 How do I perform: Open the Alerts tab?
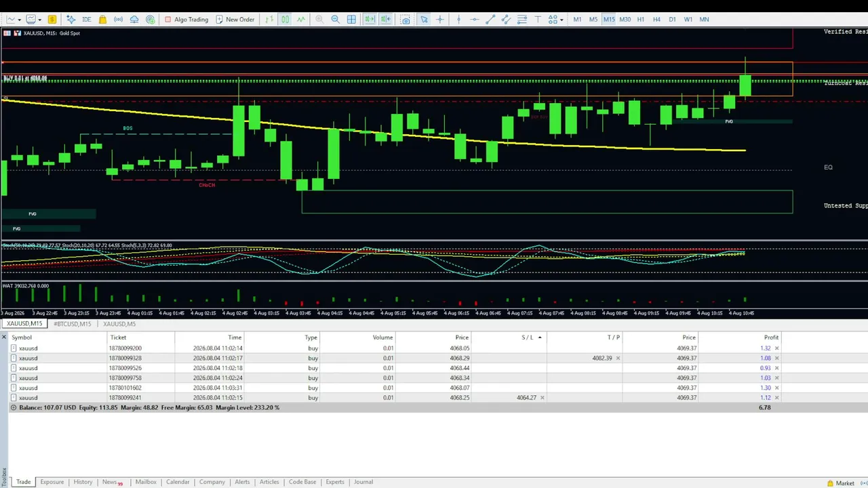242,482
